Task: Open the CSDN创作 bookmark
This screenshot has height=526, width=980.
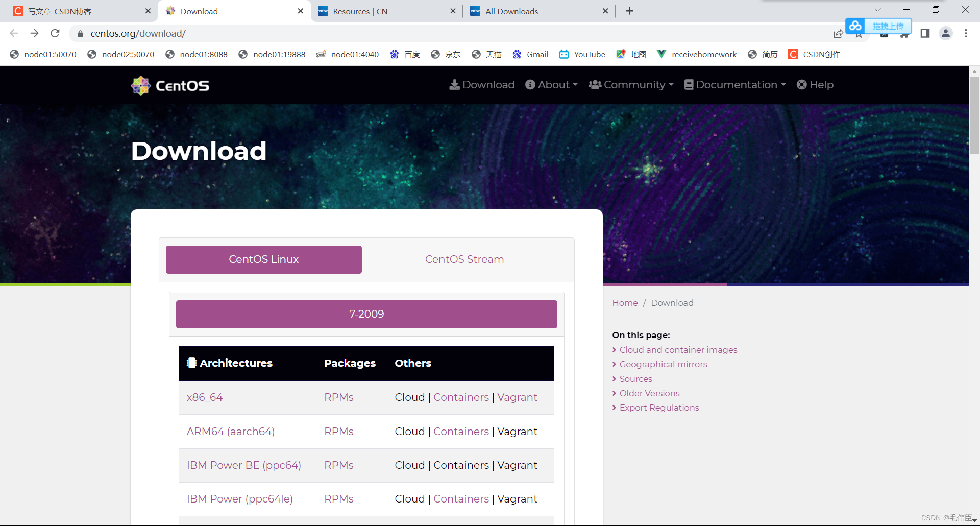Action: click(x=815, y=54)
